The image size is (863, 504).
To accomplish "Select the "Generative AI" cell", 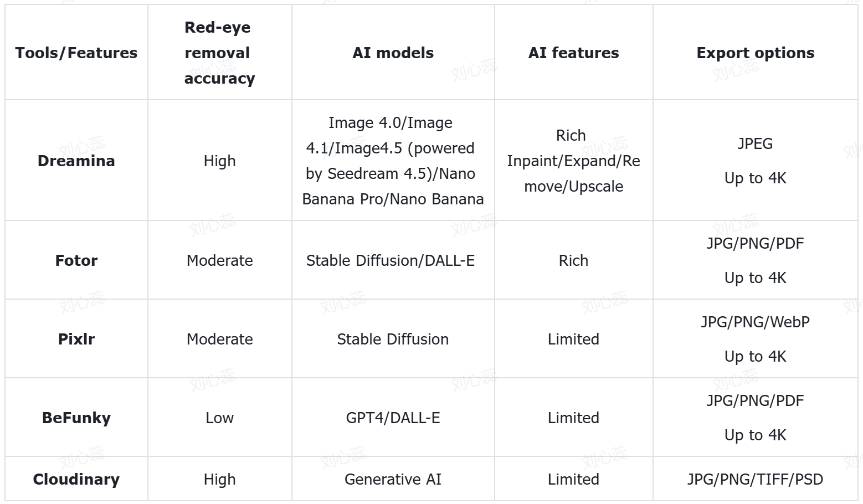I will click(393, 479).
